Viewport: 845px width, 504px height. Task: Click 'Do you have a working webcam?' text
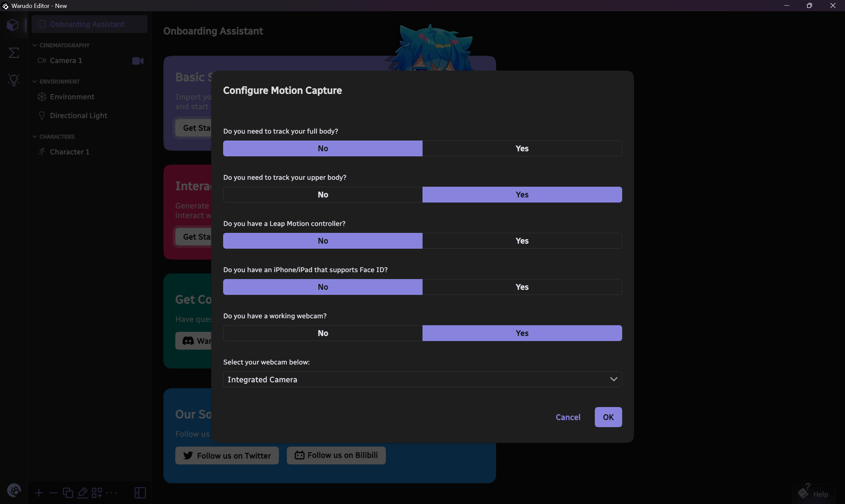275,316
